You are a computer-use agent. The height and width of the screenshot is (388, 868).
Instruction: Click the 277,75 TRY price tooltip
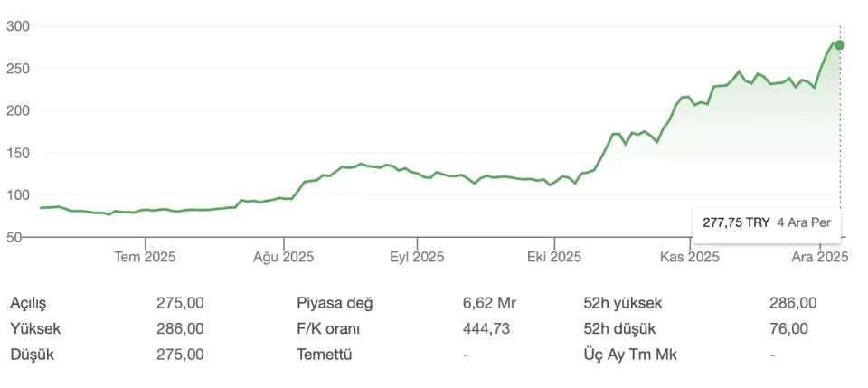pyautogui.click(x=767, y=222)
